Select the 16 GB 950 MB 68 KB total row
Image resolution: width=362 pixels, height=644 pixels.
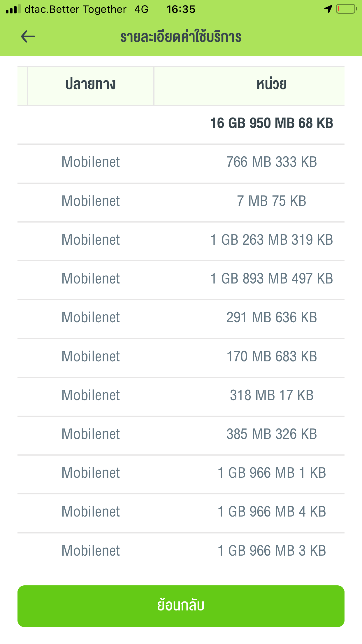[271, 123]
